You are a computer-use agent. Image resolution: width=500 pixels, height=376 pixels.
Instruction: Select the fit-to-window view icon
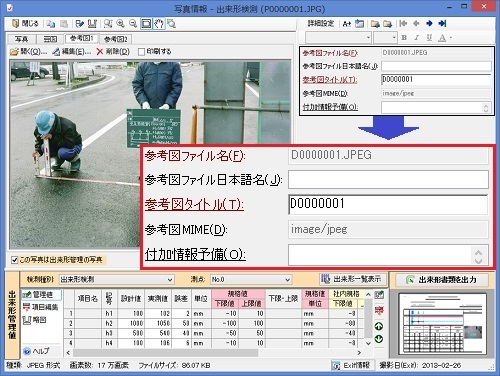146,24
